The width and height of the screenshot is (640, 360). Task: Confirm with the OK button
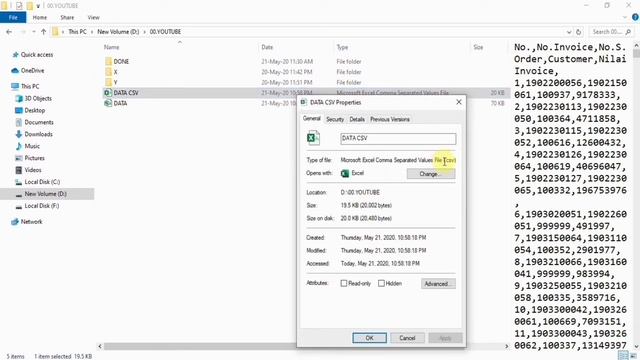[x=369, y=338]
